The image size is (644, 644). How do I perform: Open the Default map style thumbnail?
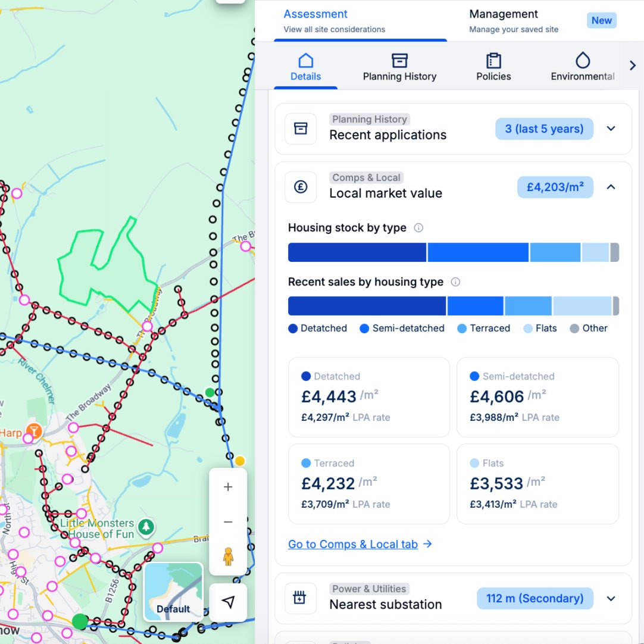tap(173, 592)
